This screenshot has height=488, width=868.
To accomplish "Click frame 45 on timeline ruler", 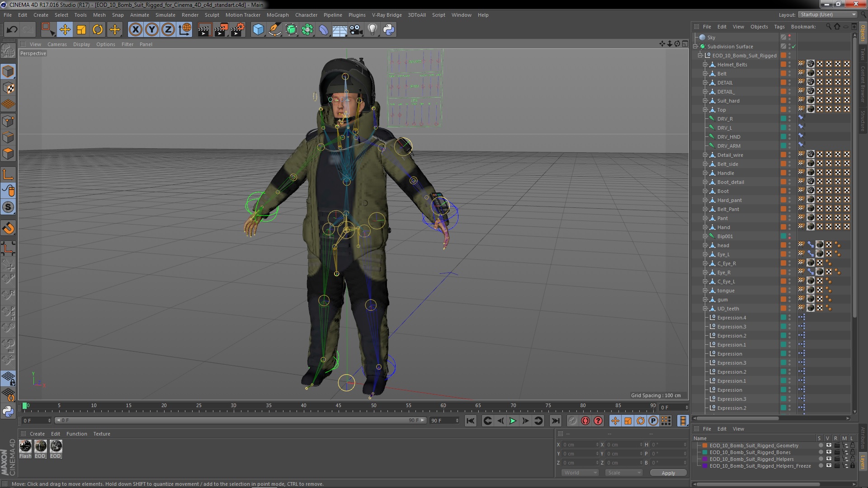I will point(339,407).
